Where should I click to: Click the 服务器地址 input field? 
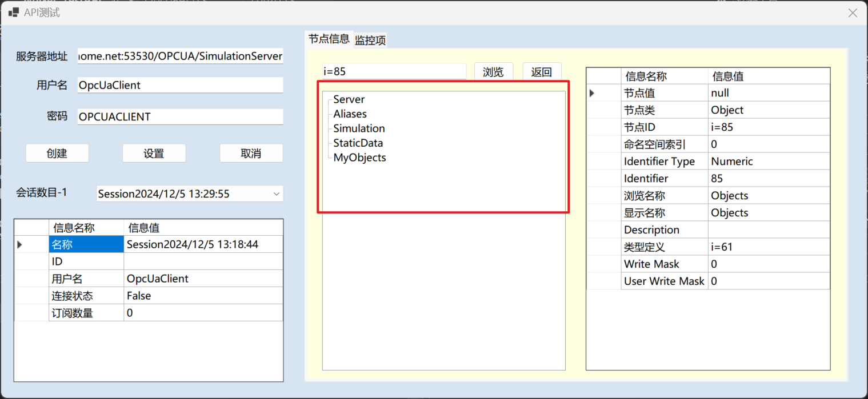pyautogui.click(x=181, y=56)
